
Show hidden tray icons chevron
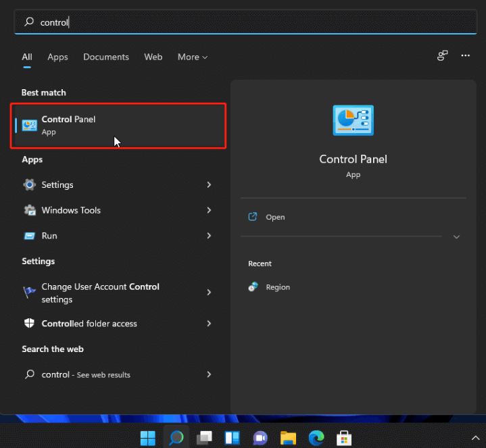[x=475, y=438]
